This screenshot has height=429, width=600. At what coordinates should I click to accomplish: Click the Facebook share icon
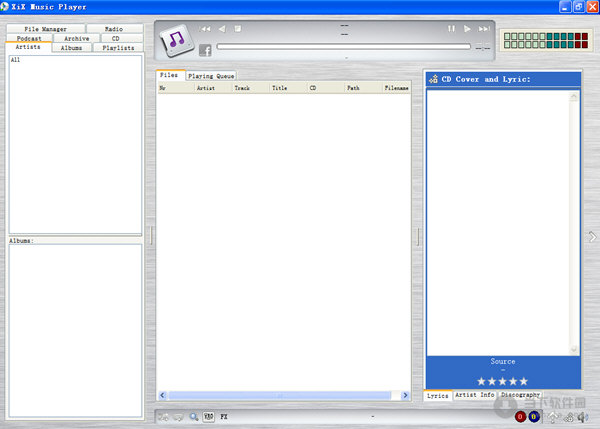205,51
